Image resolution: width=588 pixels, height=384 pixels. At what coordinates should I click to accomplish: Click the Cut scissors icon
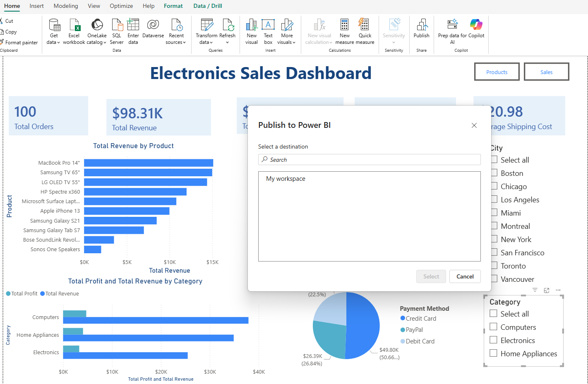[1, 21]
